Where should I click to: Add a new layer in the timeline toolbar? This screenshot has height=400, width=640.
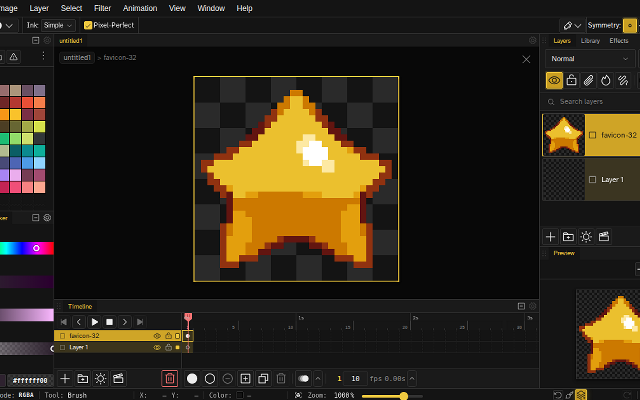point(65,379)
